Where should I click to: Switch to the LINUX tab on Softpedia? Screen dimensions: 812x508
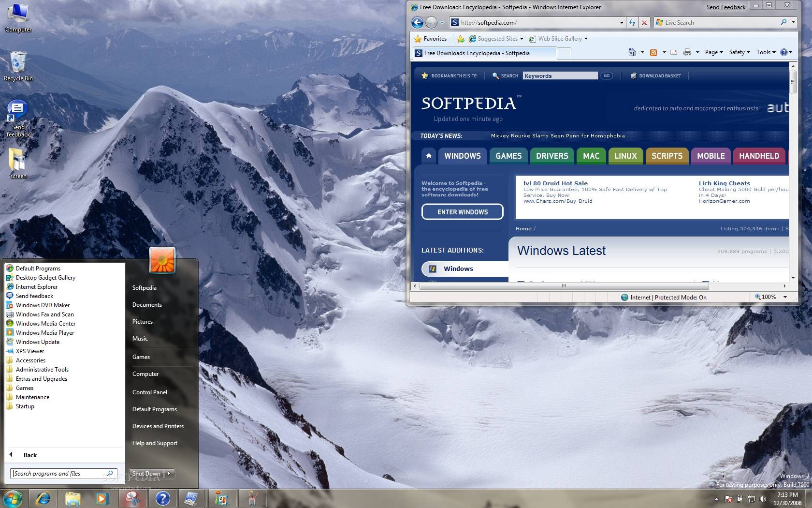pos(625,156)
